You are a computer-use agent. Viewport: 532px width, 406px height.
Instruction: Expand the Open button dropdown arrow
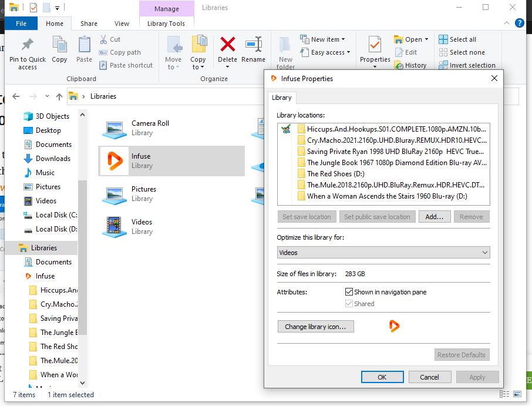(x=426, y=39)
